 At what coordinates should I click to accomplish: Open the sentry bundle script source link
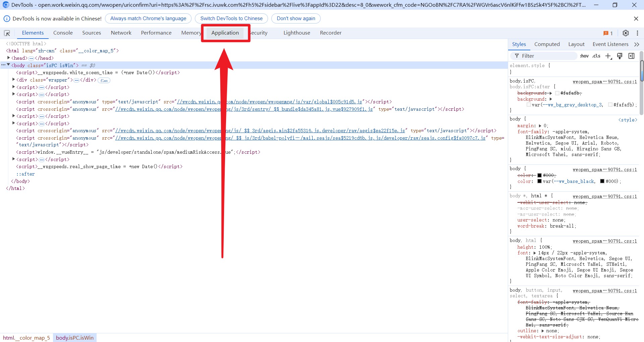click(x=244, y=109)
